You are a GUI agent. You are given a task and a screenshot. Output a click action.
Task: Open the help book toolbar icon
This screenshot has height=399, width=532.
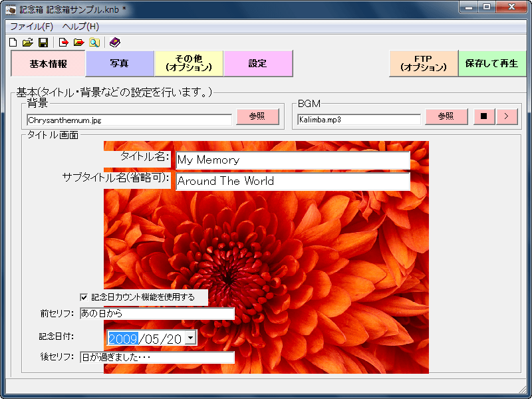[x=114, y=43]
